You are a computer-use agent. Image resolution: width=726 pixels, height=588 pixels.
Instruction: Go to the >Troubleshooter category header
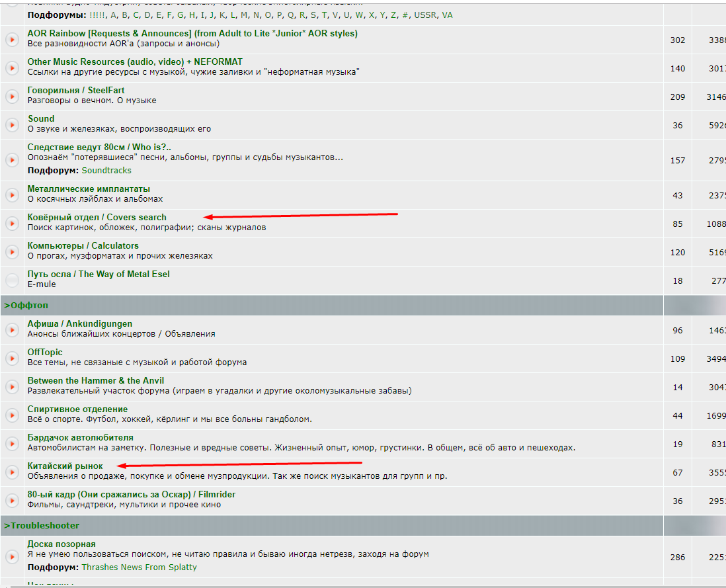[42, 525]
